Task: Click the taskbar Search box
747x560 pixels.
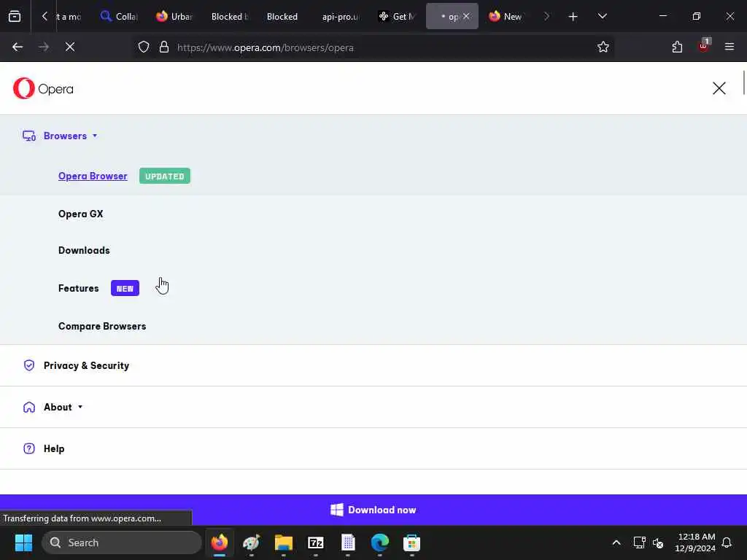Action: point(122,542)
